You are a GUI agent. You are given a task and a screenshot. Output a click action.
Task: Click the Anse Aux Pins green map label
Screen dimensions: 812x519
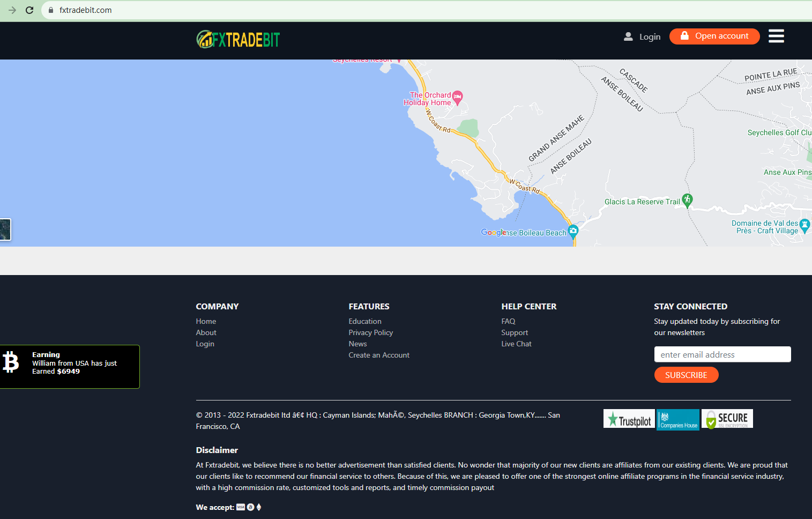[787, 172]
